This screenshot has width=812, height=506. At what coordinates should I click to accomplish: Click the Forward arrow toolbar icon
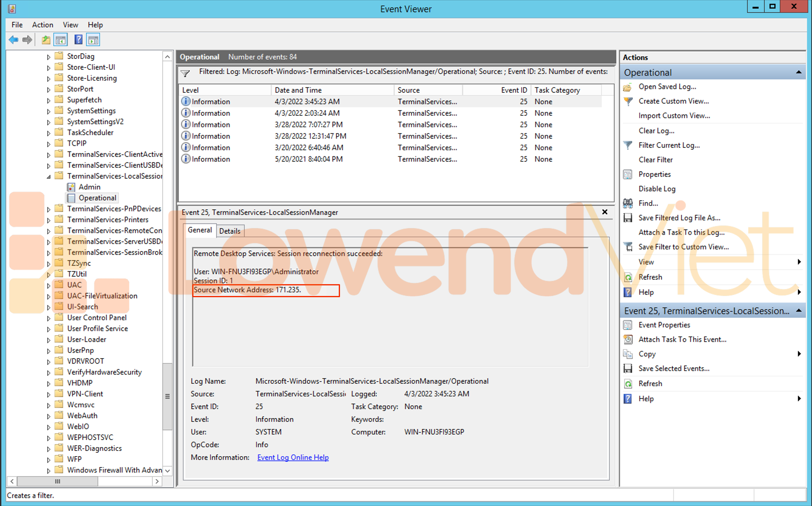27,40
